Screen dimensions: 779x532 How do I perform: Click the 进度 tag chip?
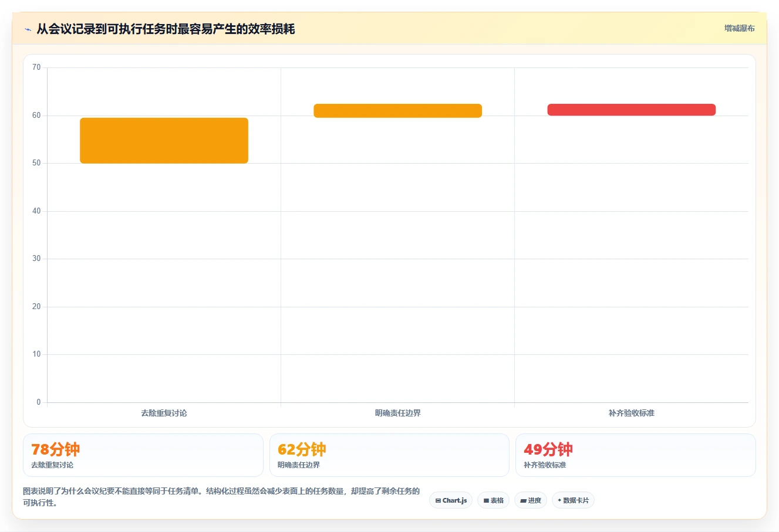point(531,500)
